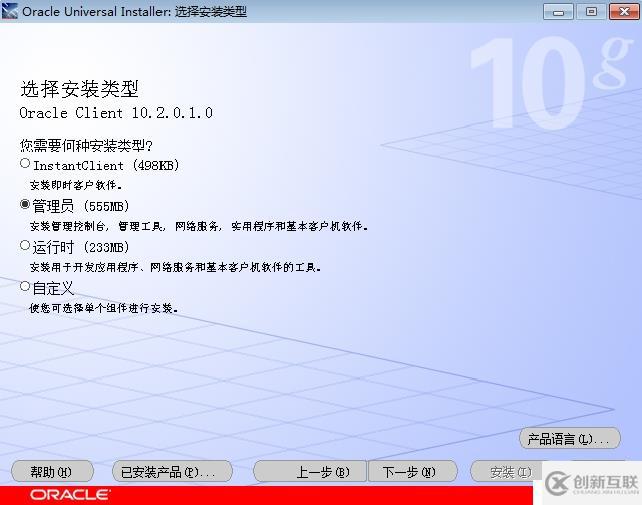This screenshot has height=505, width=642.
Task: Click the Oracle Universal Installer title icon
Action: pyautogui.click(x=10, y=11)
